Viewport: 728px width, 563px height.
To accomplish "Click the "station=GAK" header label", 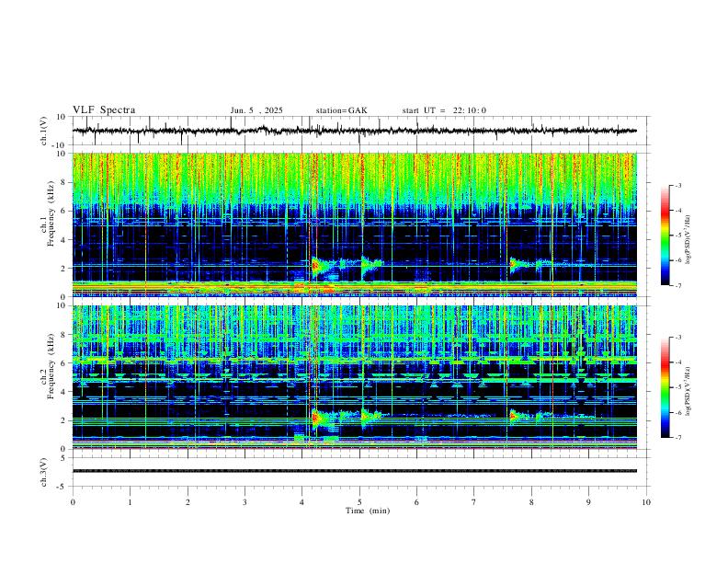I will [341, 110].
